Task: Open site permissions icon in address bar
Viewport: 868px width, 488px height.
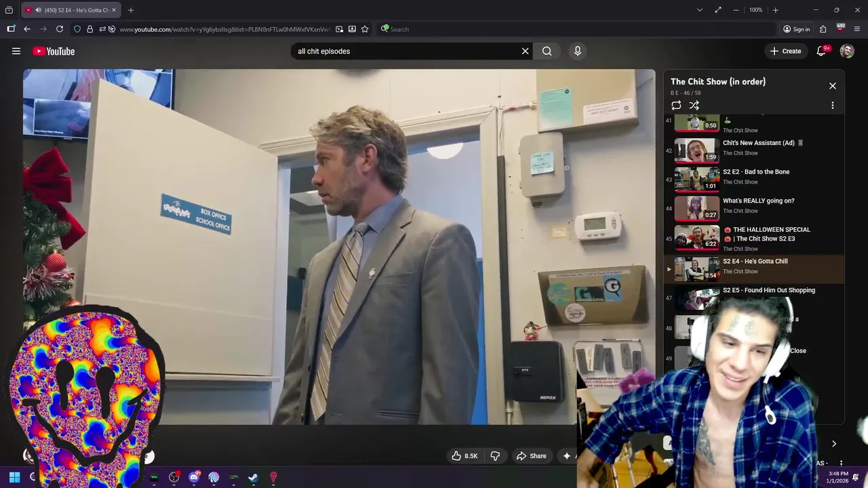Action: tap(102, 29)
